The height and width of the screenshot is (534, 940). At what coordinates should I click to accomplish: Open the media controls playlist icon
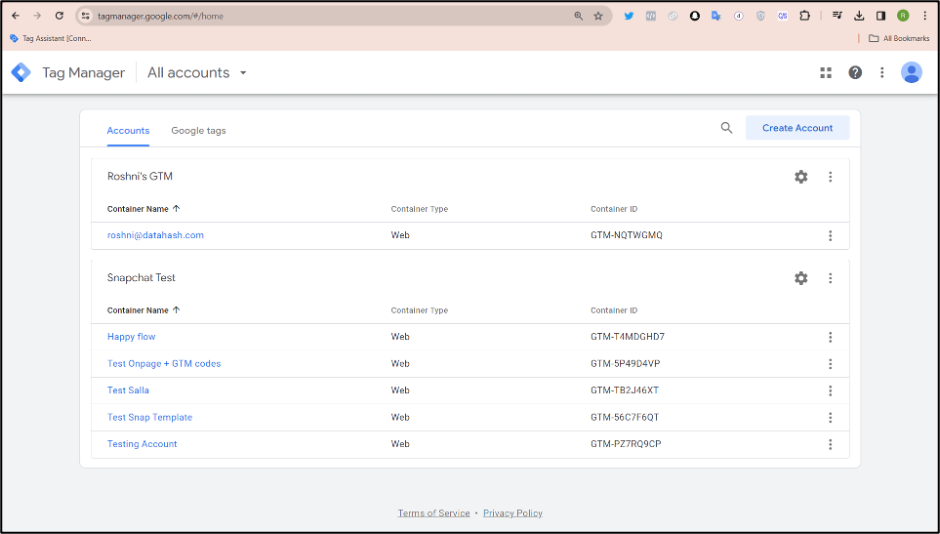pos(837,16)
